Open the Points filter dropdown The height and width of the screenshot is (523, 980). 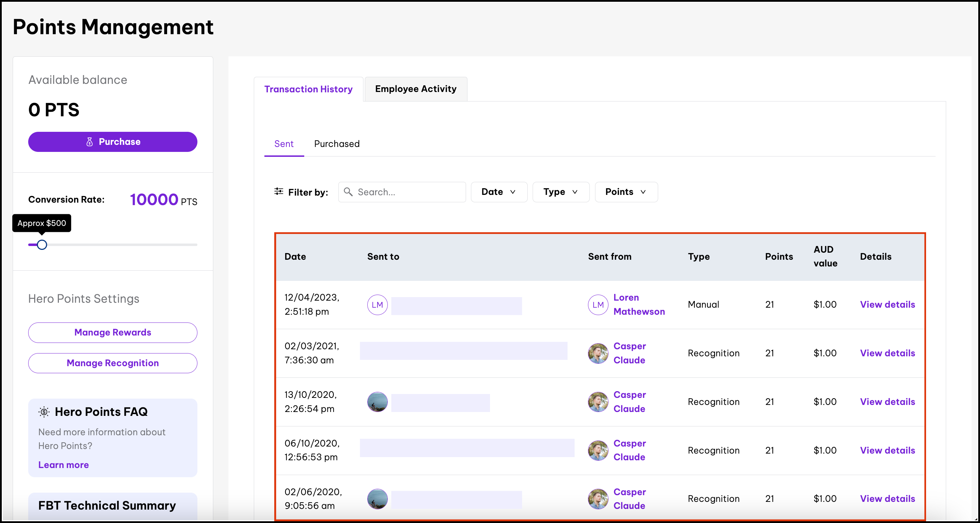click(x=626, y=192)
